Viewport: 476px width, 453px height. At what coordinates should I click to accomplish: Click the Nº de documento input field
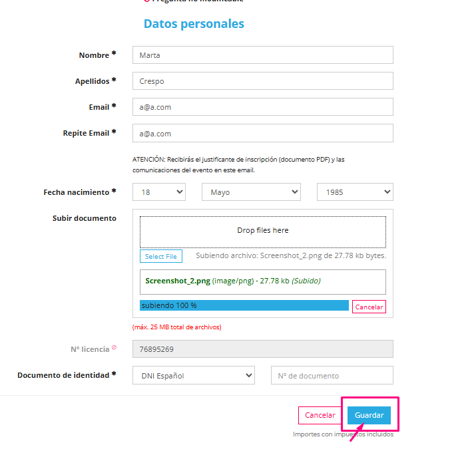tap(332, 375)
